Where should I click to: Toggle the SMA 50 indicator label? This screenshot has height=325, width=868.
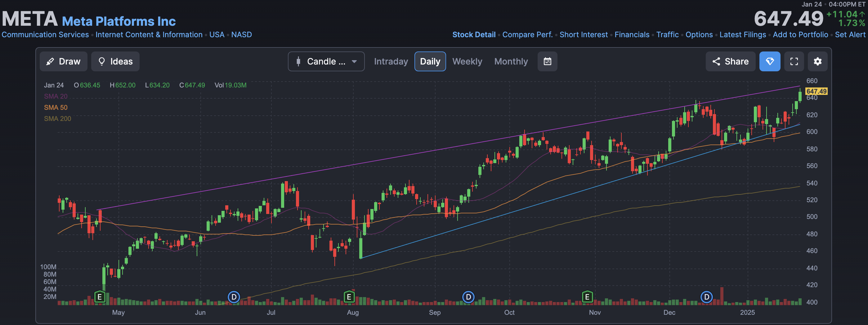(x=56, y=107)
